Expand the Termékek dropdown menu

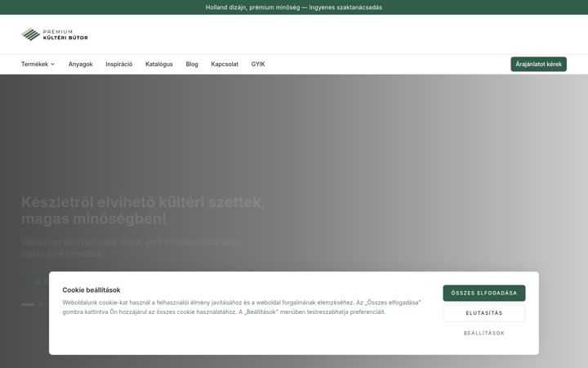click(x=38, y=65)
